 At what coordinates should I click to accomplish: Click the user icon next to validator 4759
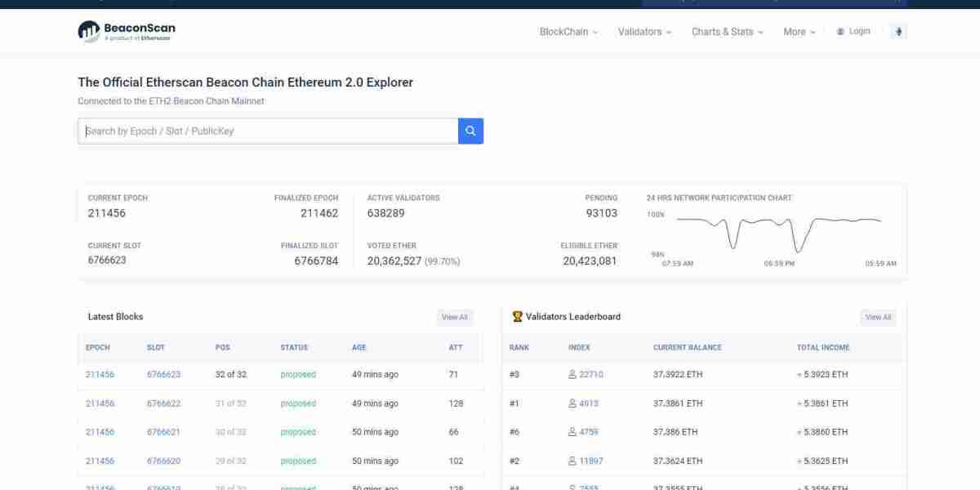coord(572,432)
